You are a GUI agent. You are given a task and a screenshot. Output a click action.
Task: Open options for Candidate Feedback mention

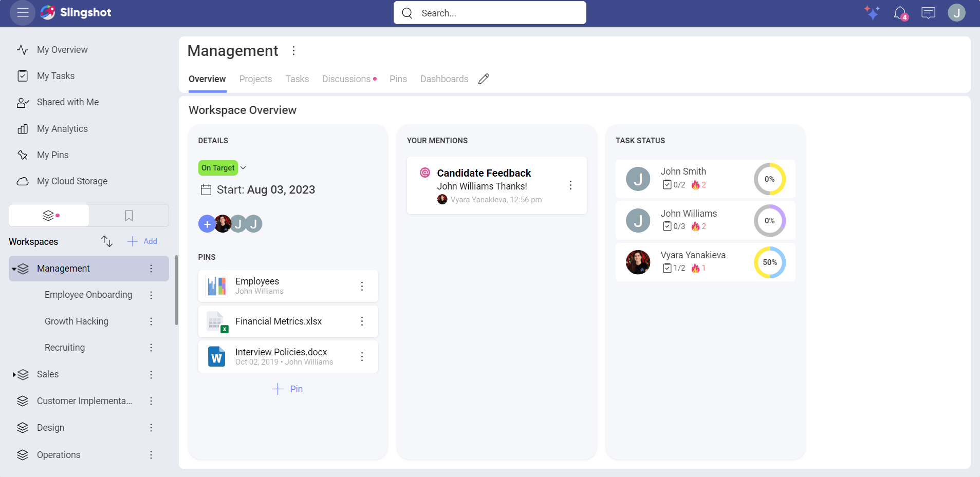coord(570,185)
